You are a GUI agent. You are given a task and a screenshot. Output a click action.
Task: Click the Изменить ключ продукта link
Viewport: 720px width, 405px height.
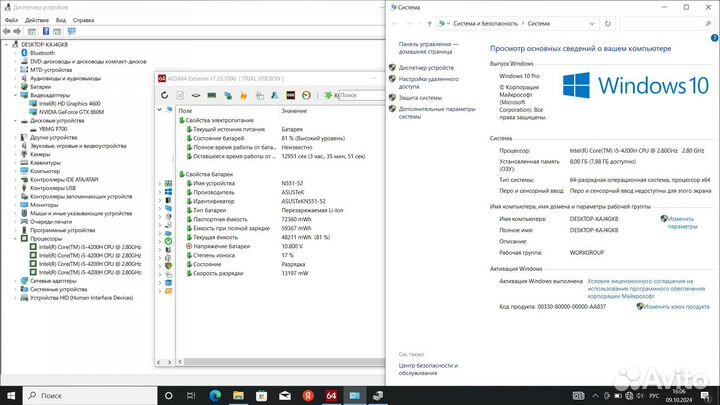click(675, 309)
